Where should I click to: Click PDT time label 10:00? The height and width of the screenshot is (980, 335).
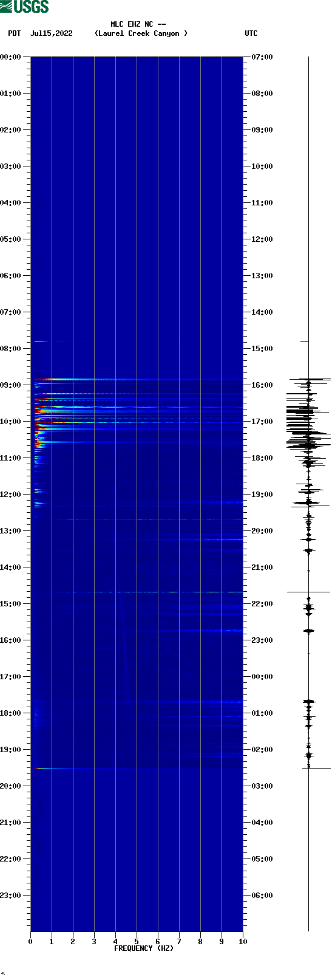coord(10,422)
